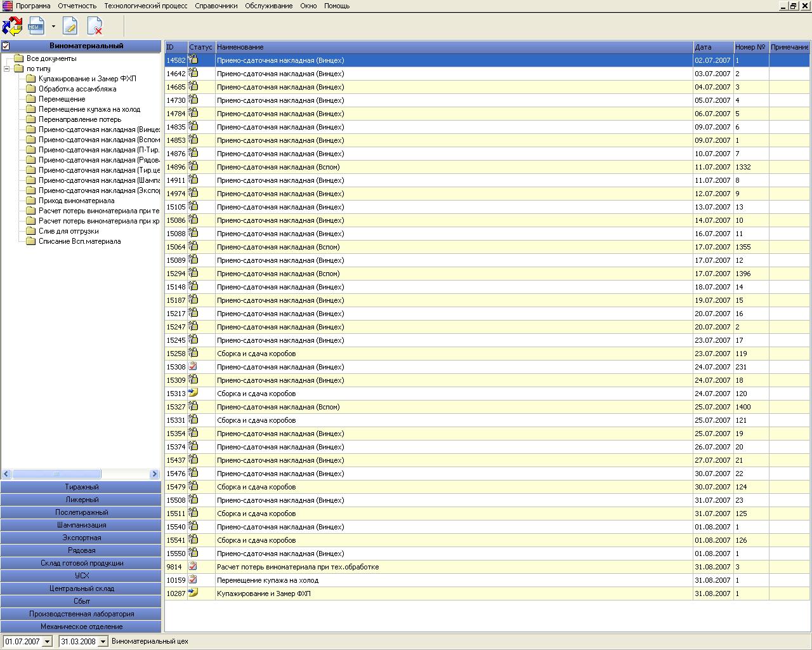
Task: Sort by the Дата column header
Action: coord(712,47)
